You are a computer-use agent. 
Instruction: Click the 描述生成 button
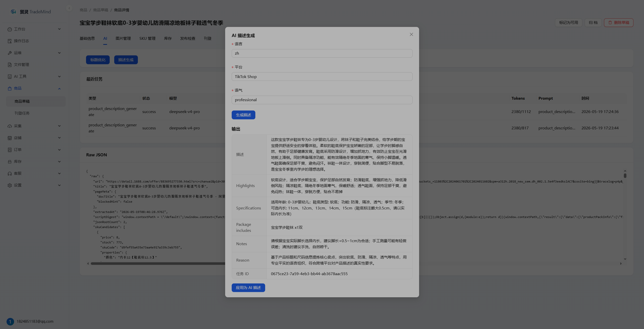126,60
